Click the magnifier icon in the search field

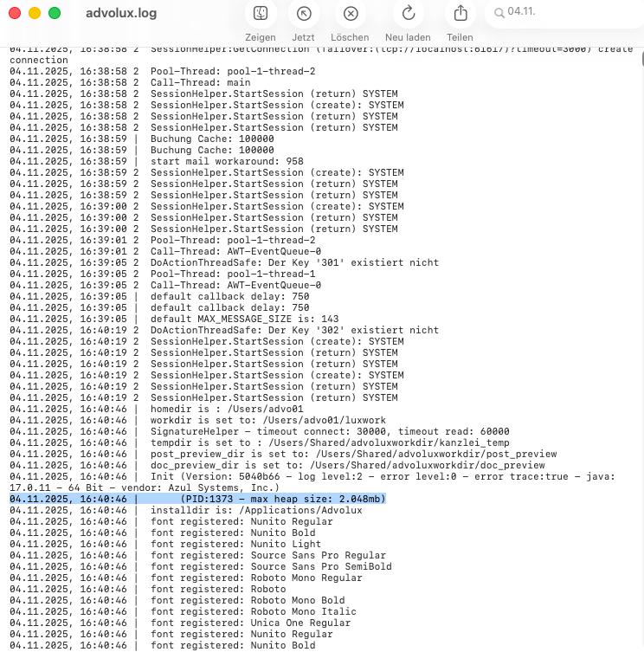(x=498, y=13)
